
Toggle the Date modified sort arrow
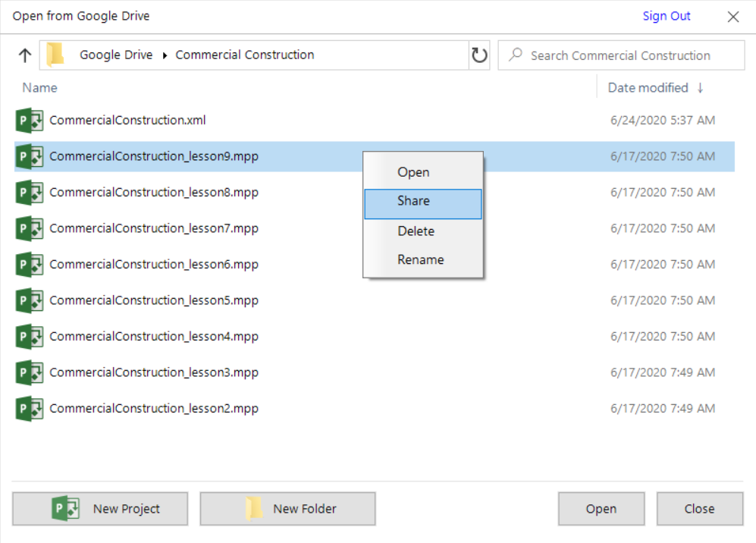[x=700, y=88]
